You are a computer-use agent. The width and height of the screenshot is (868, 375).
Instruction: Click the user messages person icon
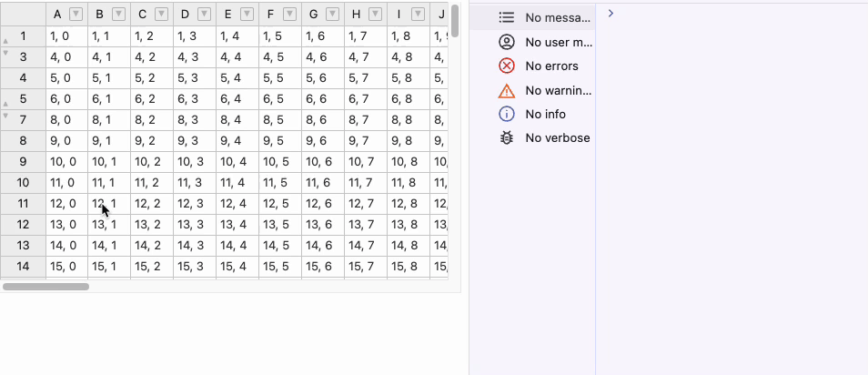[507, 43]
